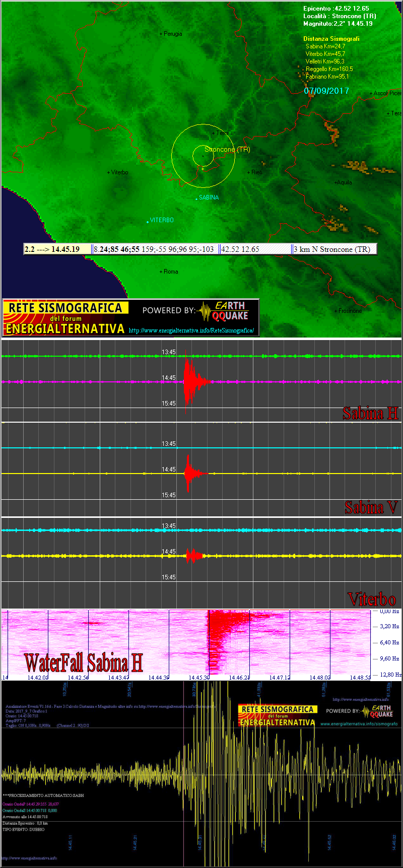Click the 9,60 Hz waterfall frequency tick
The width and height of the screenshot is (403, 868).
point(389,658)
